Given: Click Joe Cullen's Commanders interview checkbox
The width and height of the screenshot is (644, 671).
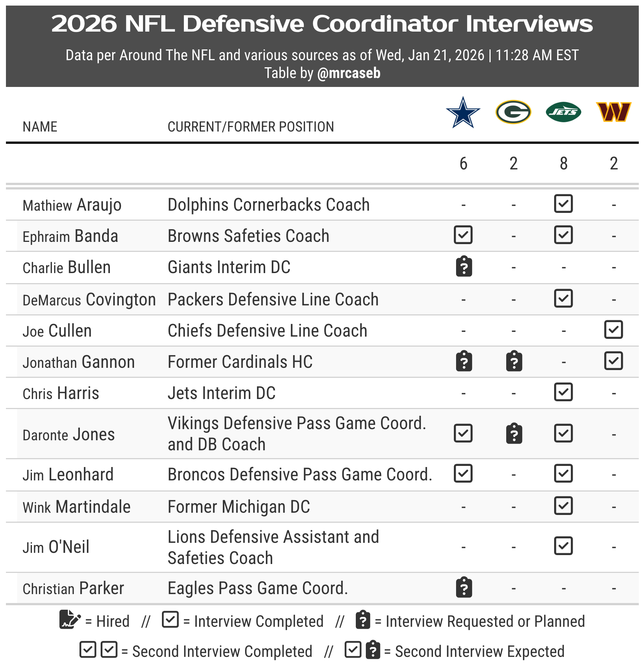Looking at the screenshot, I should tap(614, 330).
